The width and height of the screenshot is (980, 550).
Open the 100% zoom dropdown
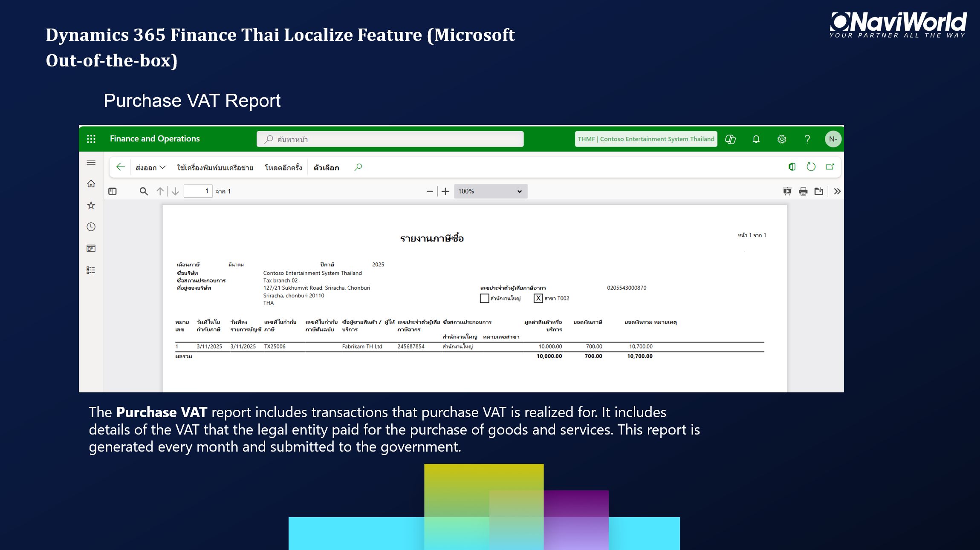pos(491,191)
